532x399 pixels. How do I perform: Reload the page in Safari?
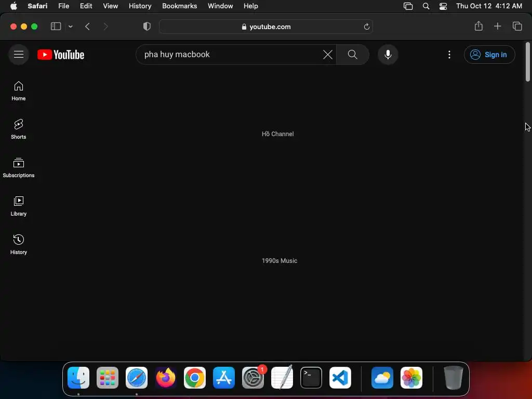366,26
